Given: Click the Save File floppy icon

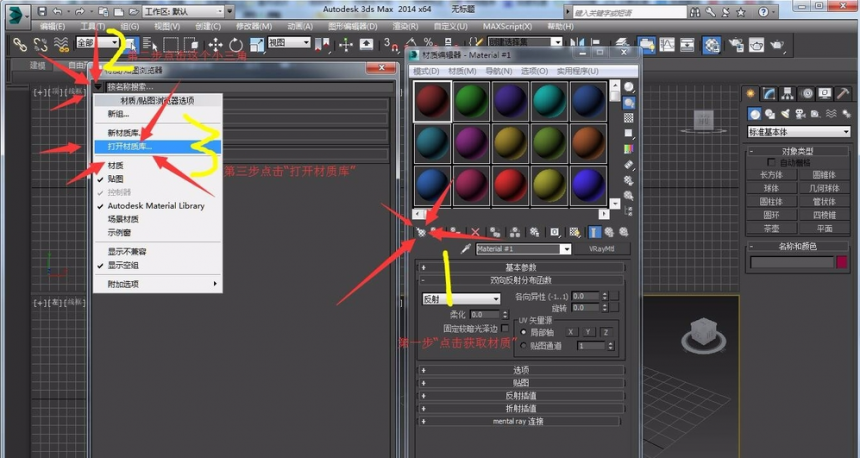Looking at the screenshot, I should coord(42,11).
